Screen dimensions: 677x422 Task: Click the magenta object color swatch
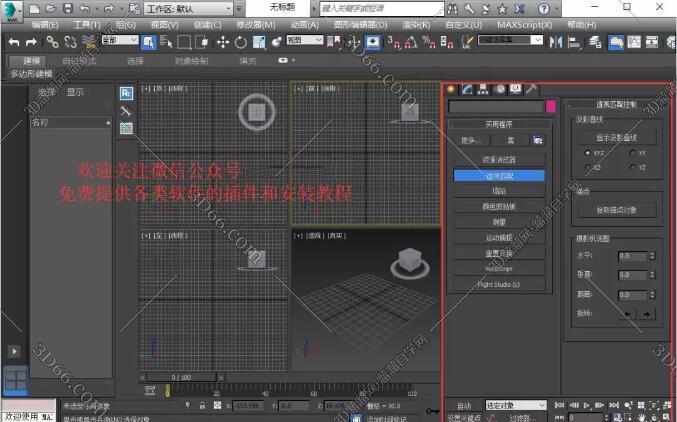click(x=550, y=106)
